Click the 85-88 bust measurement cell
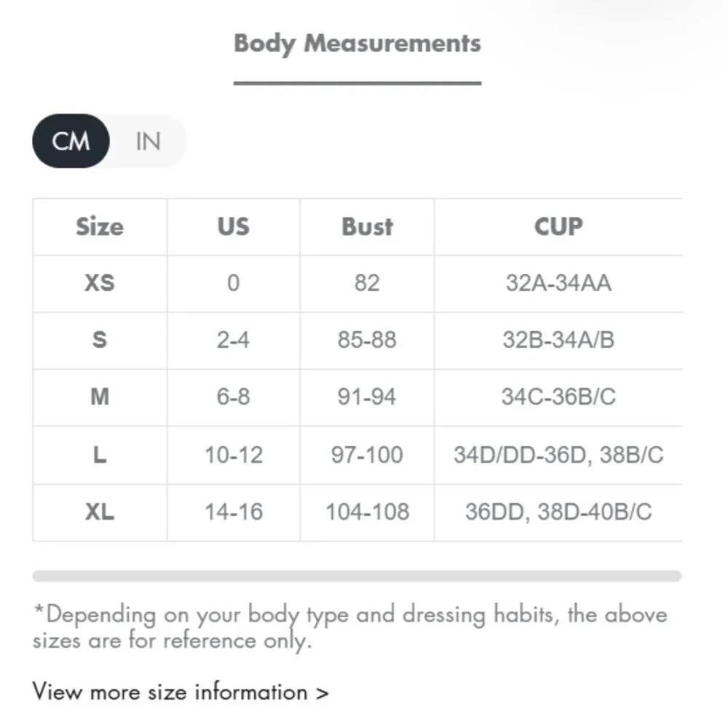This screenshot has width=728, height=728. coord(367,339)
